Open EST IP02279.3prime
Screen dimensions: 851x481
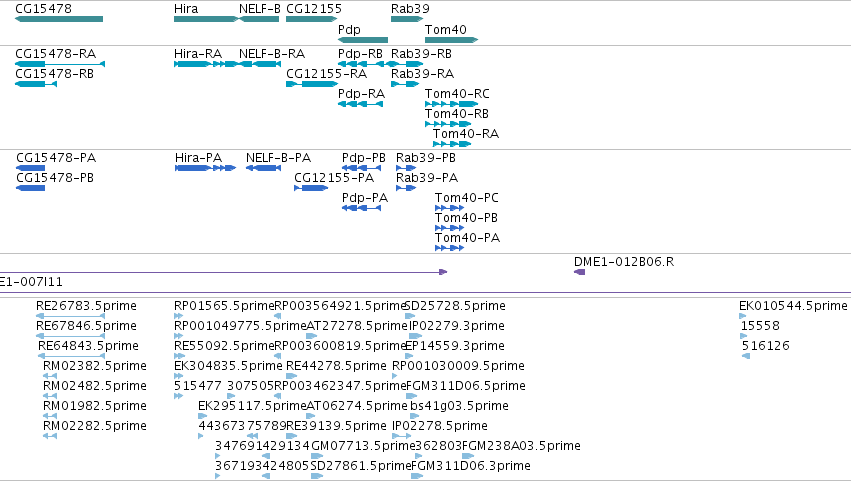(x=456, y=326)
